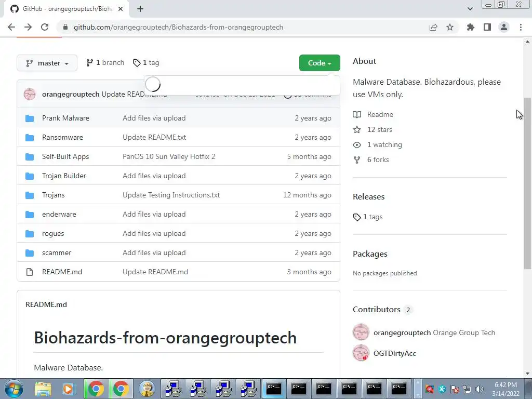Click the folder icon for Self-Built Apps
532x399 pixels.
(x=30, y=157)
